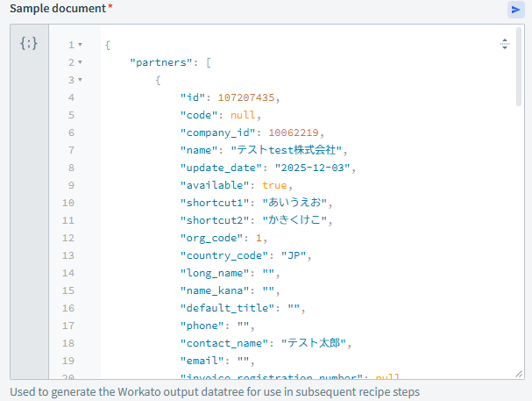532x401 pixels.
Task: Click the update_date value "2025-12-03"
Action: [x=312, y=168]
